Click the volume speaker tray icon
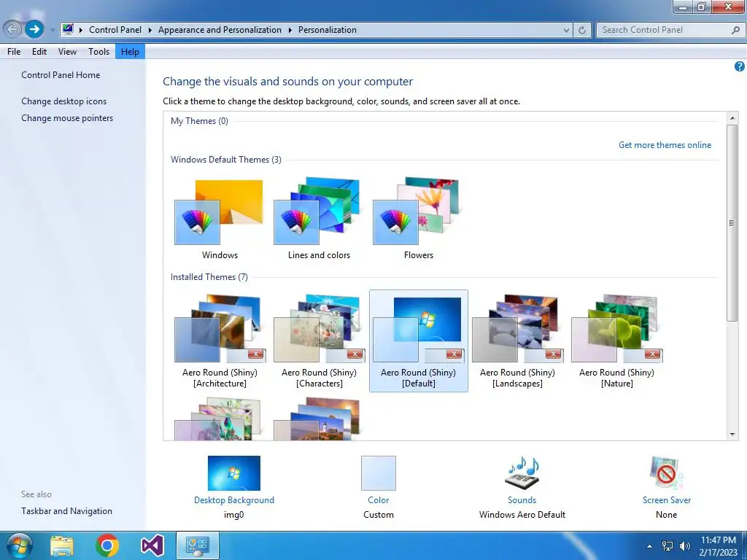 coord(684,545)
